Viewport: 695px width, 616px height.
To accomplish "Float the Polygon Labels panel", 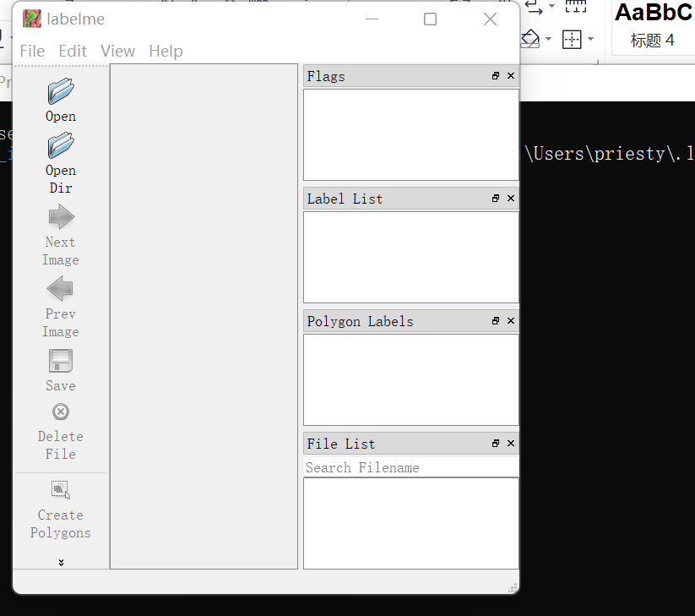I will coord(496,320).
